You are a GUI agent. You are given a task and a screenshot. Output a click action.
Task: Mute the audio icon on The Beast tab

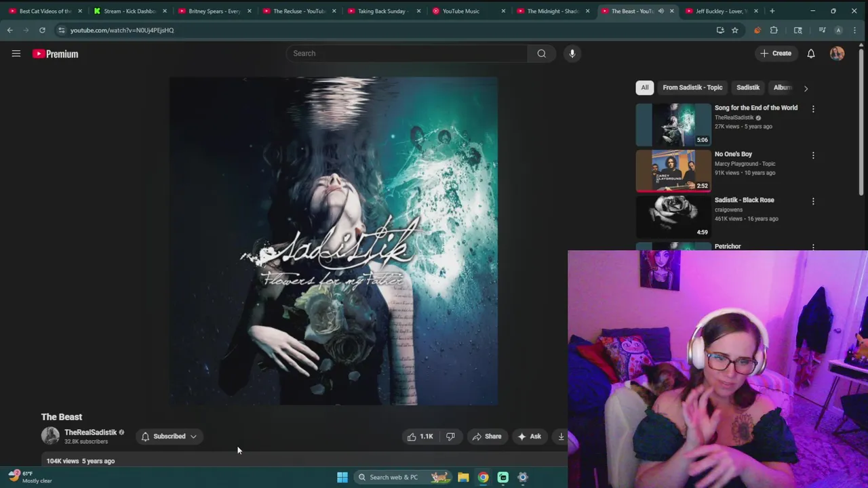coord(660,11)
